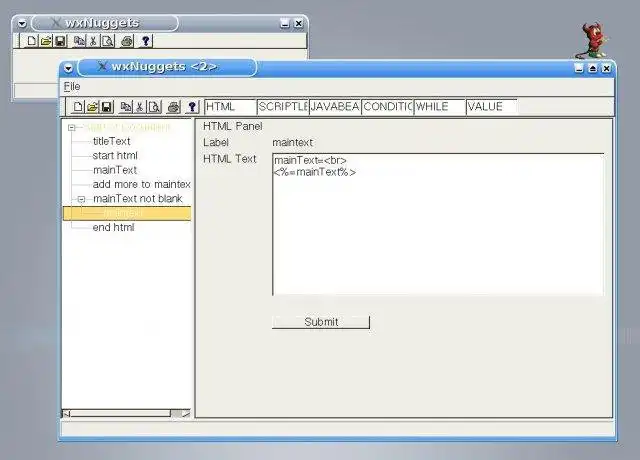
Task: Click Print icon in wxNuggets <2> toolbar
Action: pos(174,107)
